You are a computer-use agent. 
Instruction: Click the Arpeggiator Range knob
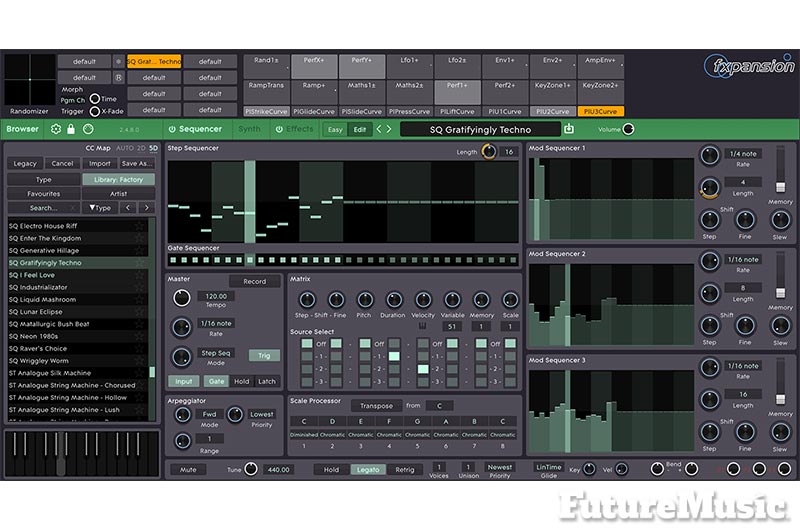[x=183, y=441]
